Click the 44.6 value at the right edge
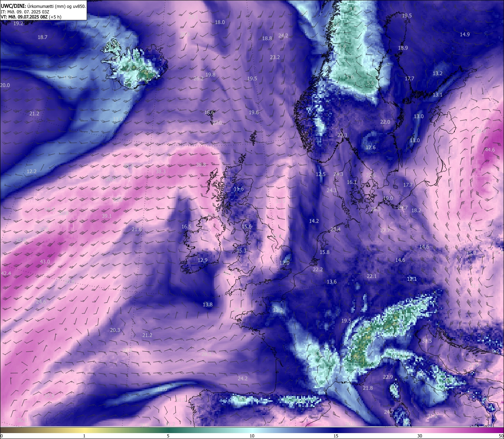Screen dimensions: 504x439 click(490, 150)
